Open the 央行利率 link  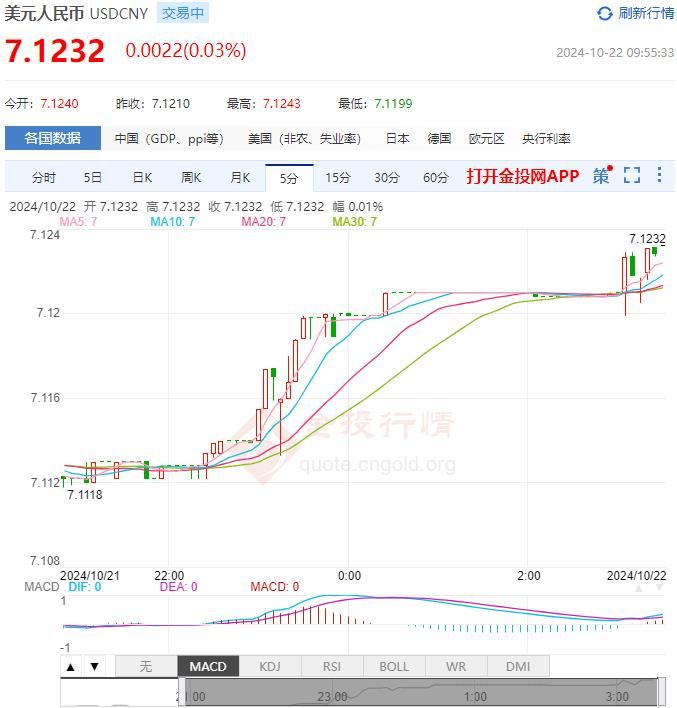(546, 139)
